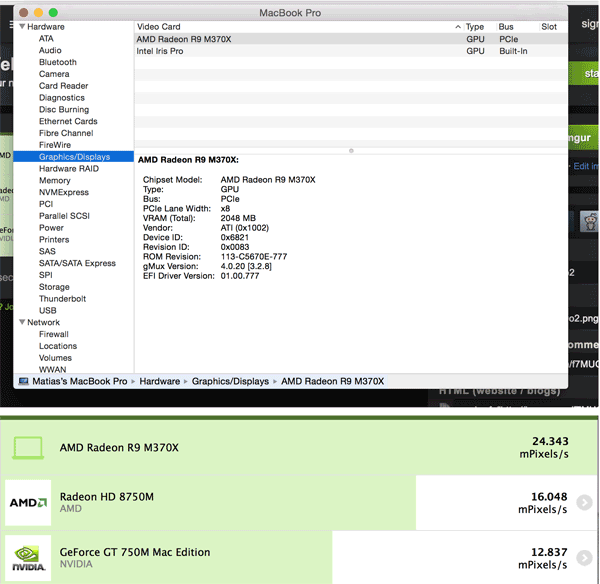This screenshot has width=600, height=584.
Task: Click the pane divider handle below the video card list
Action: (x=350, y=150)
